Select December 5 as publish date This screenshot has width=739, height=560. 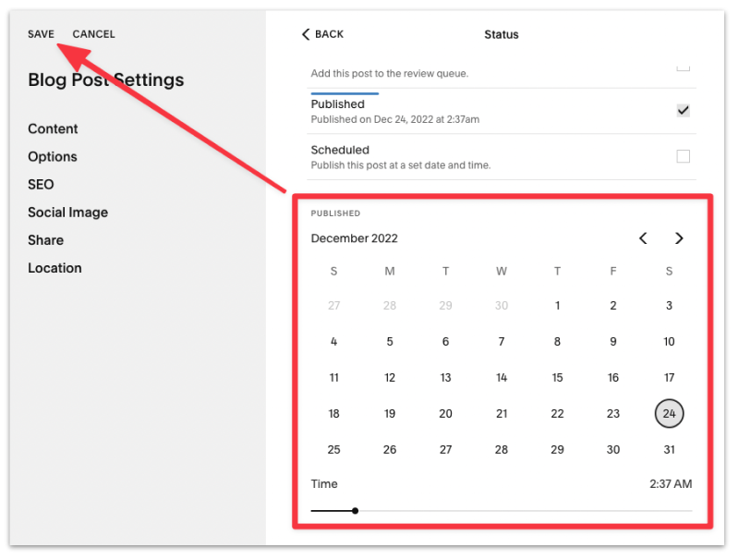click(x=390, y=341)
